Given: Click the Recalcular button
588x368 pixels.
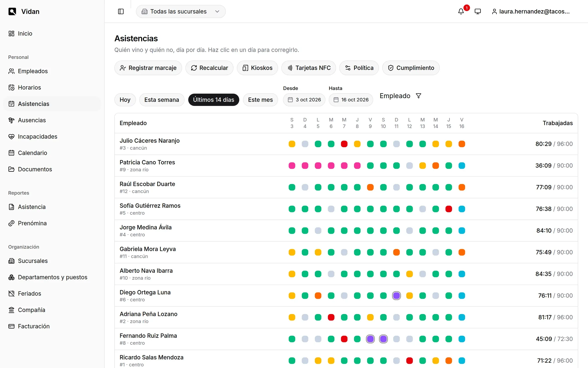Looking at the screenshot, I should tap(209, 68).
